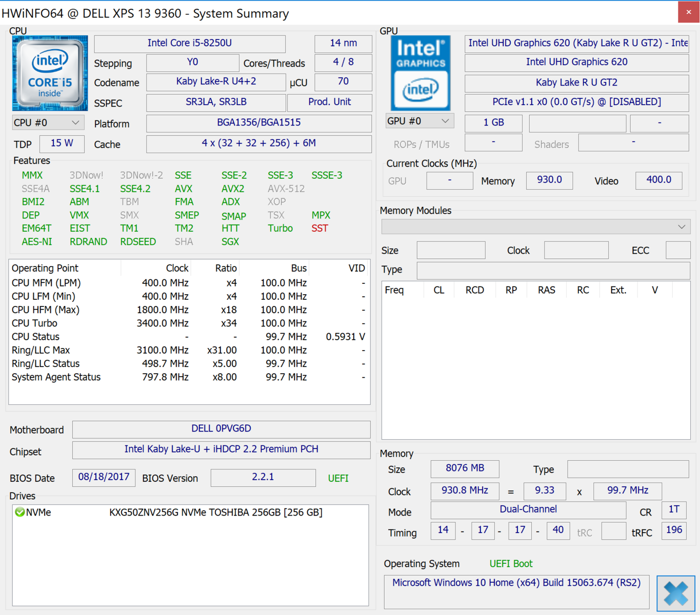This screenshot has width=700, height=615.
Task: Click the BIOS Date 08/18/2017 field
Action: click(104, 477)
